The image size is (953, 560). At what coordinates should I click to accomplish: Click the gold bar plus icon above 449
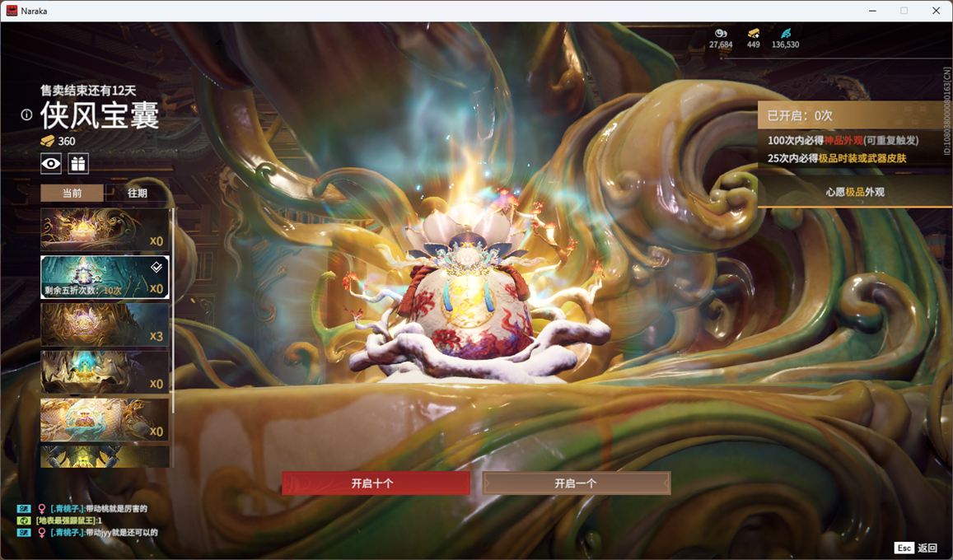(x=754, y=34)
